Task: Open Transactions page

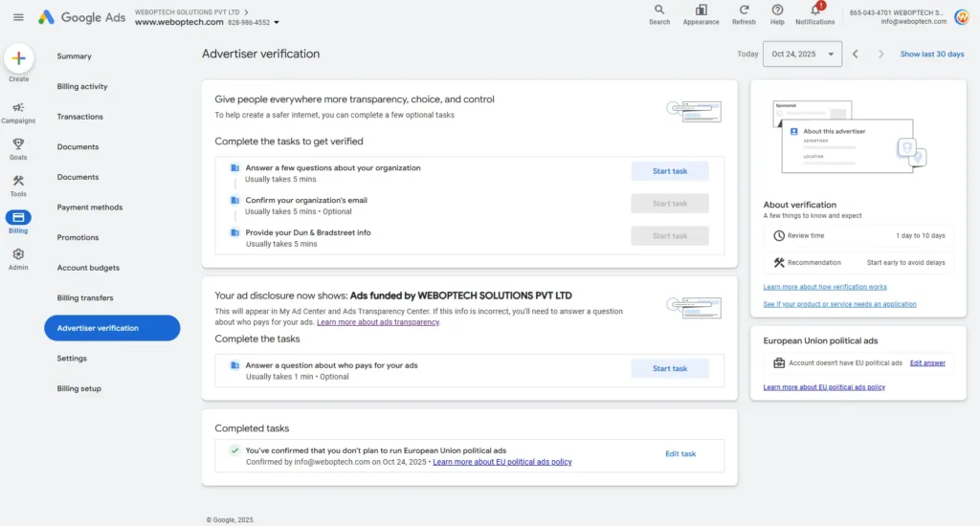Action: pos(80,117)
